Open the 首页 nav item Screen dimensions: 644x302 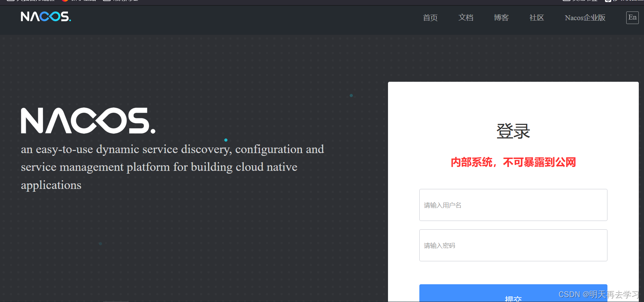430,18
